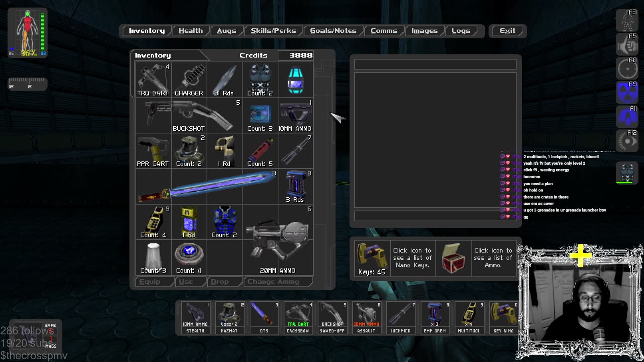
Task: Select the red cylinder item showing Count: 5
Action: coord(260,151)
